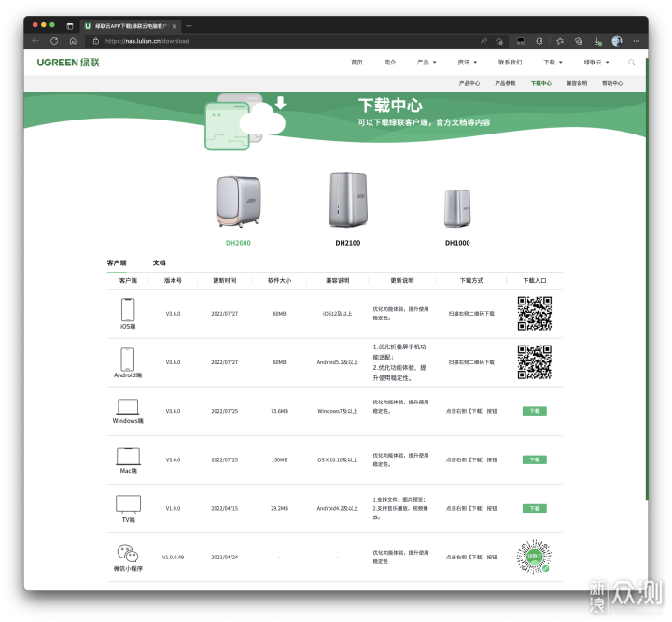The width and height of the screenshot is (672, 622).
Task: Expand the 产品 dropdown menu
Action: pyautogui.click(x=427, y=63)
